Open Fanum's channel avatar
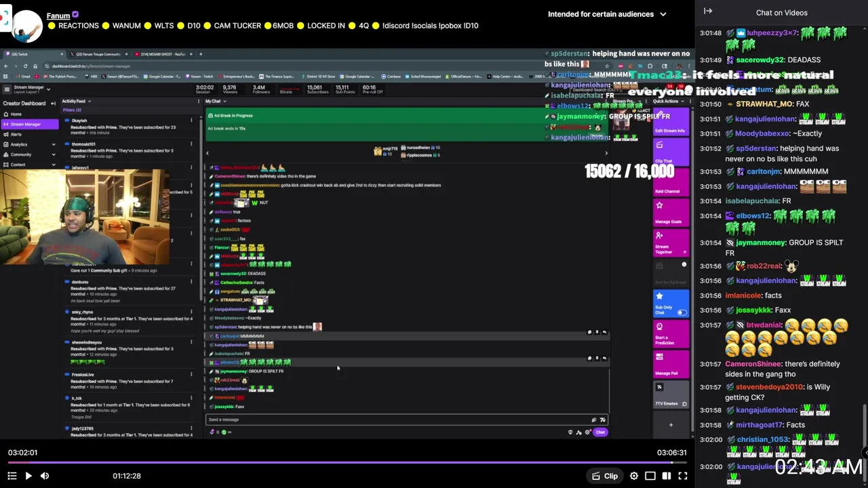 click(26, 26)
